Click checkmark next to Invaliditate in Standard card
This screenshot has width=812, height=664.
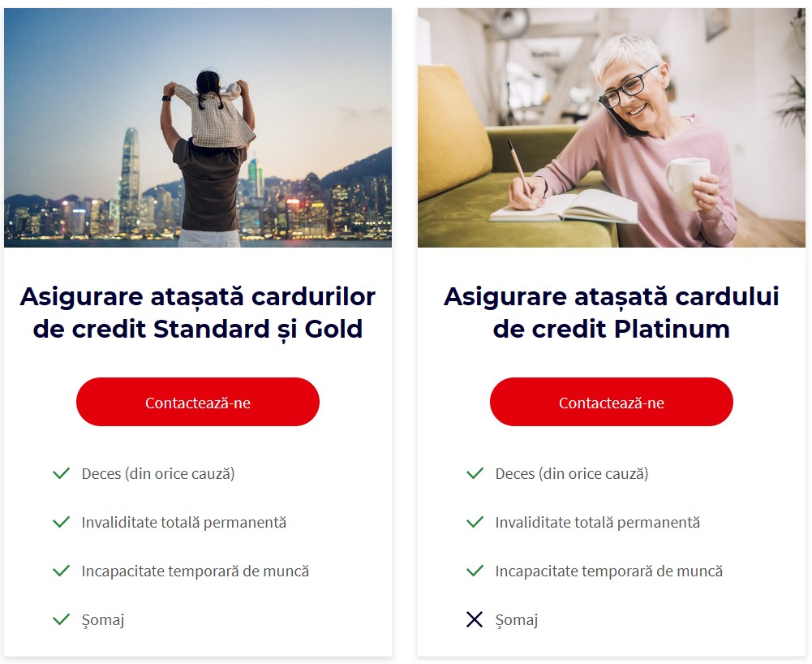tap(61, 522)
